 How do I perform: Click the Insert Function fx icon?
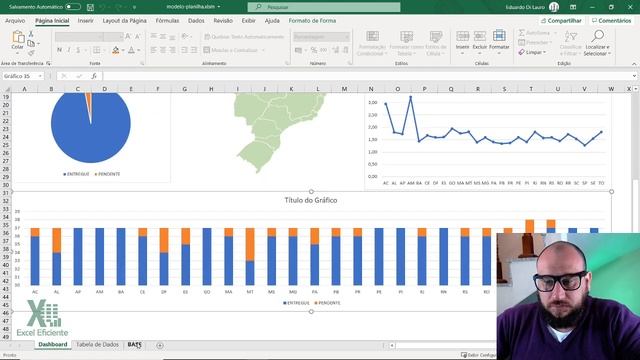[x=94, y=76]
